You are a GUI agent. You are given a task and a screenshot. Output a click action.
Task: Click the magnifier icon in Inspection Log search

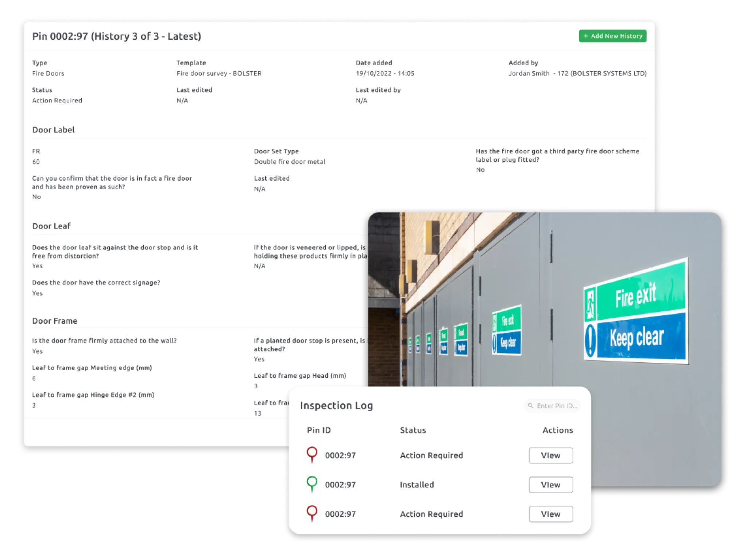[x=531, y=406]
